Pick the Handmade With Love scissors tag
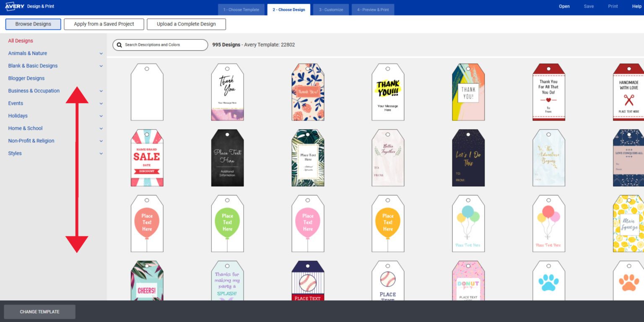The height and width of the screenshot is (322, 644). point(628,92)
